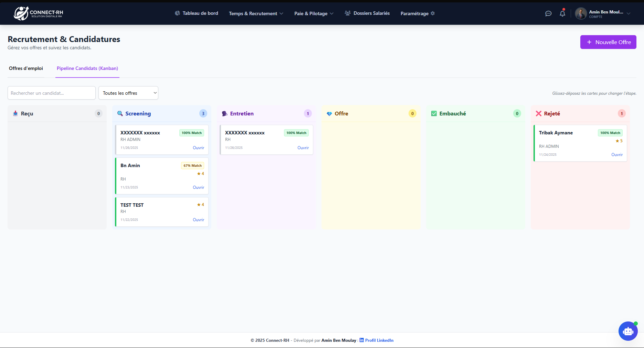Viewport: 644px width, 348px height.
Task: Open the chatbot robot assistant button
Action: [x=628, y=331]
